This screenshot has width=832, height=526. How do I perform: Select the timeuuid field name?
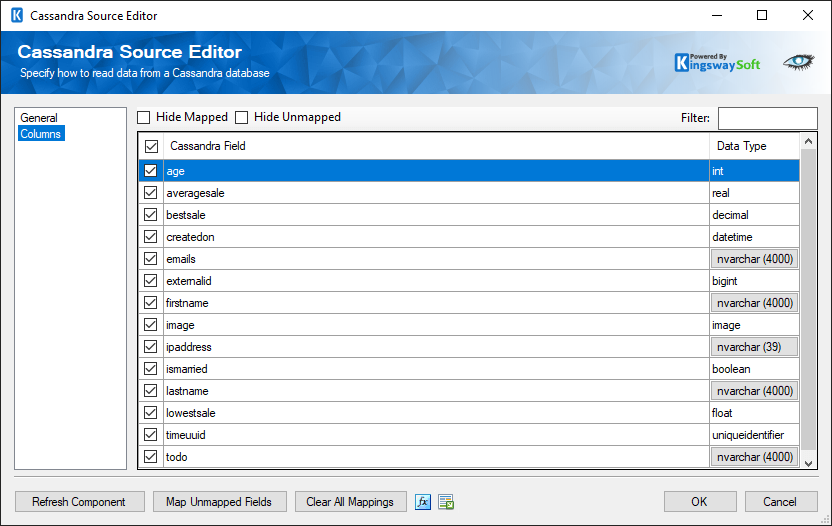185,435
